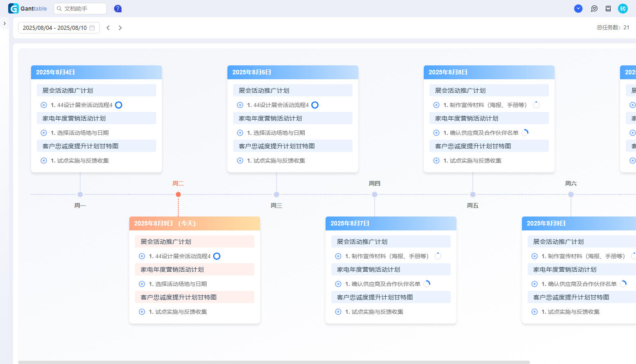Expand 制作宣传材料 task in August 9 card
The width and height of the screenshot is (636, 364).
pyautogui.click(x=535, y=256)
